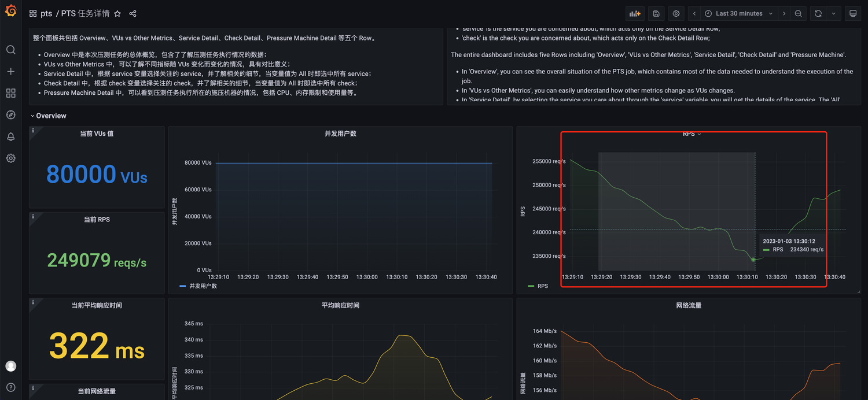Click the 80000 VUs axis label
This screenshot has width=868, height=400.
coord(198,162)
